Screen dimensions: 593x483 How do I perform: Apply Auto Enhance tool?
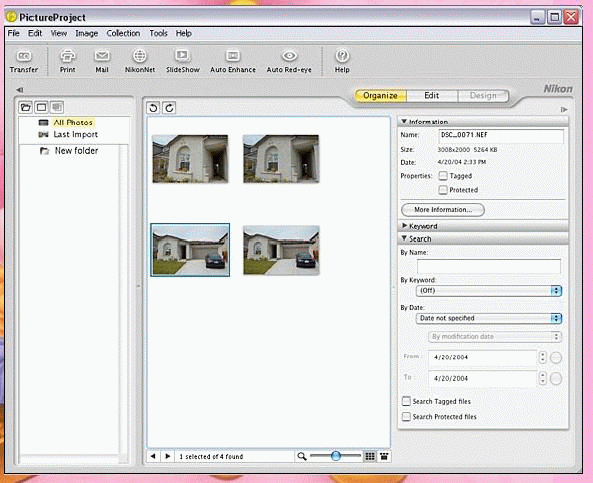point(233,61)
